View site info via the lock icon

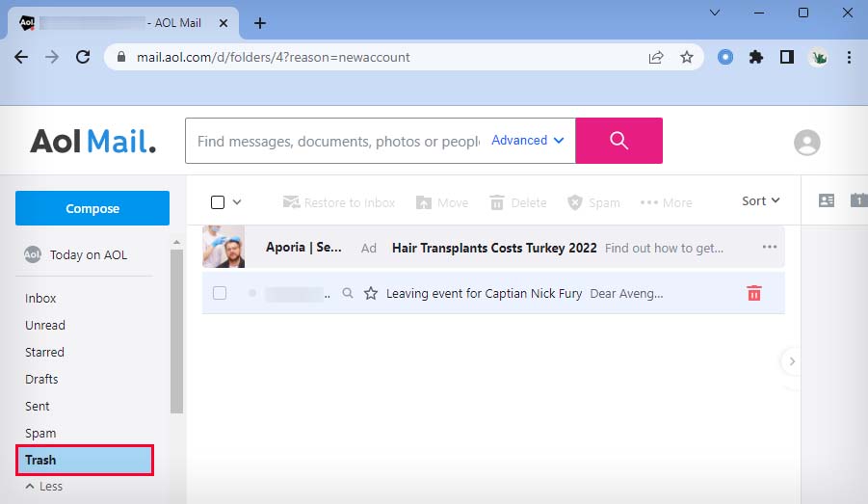[121, 57]
